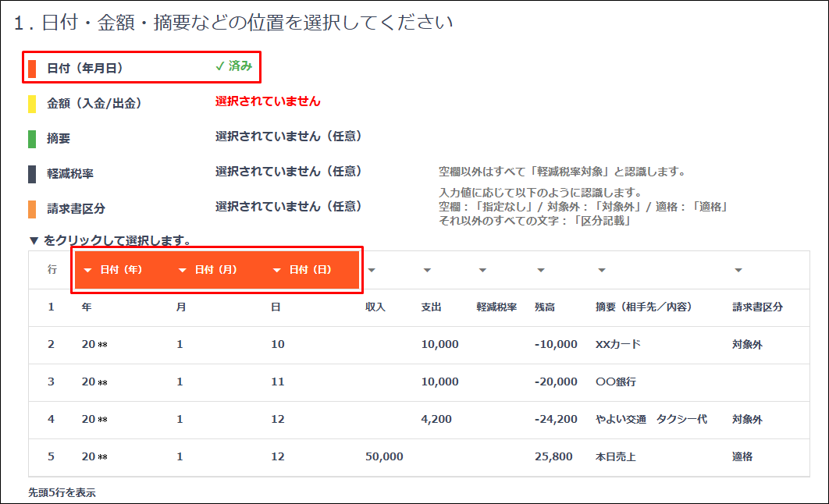This screenshot has height=504, width=829.
Task: Select the 金額（入金/出金） item label
Action: click(94, 104)
